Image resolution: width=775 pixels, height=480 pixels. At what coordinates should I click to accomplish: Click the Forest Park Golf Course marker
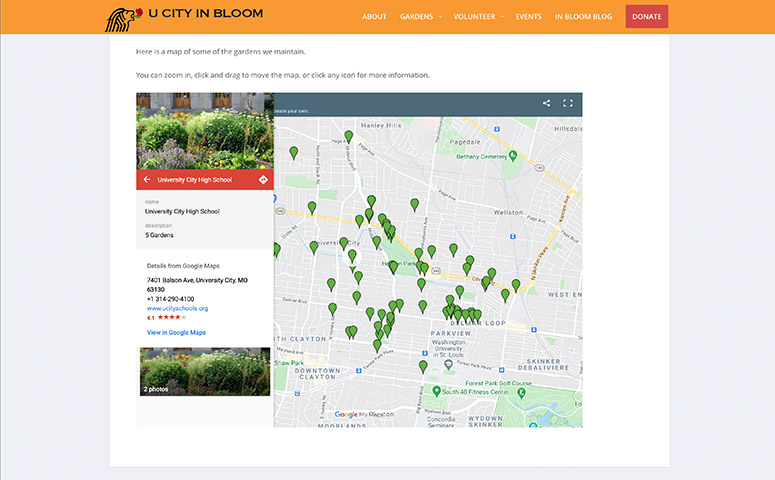pos(521,393)
